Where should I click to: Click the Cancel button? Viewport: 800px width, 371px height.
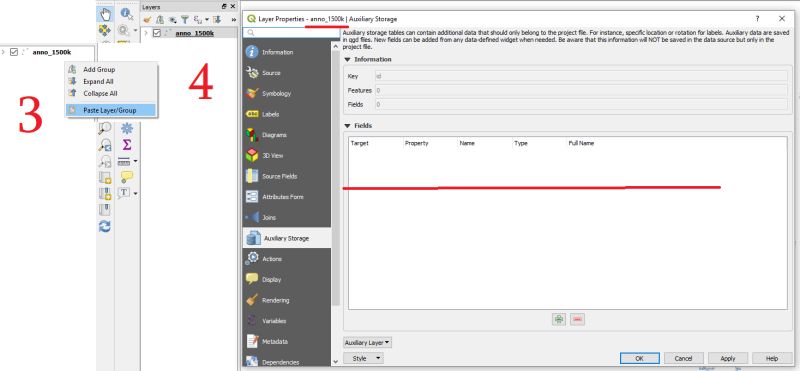coord(683,358)
